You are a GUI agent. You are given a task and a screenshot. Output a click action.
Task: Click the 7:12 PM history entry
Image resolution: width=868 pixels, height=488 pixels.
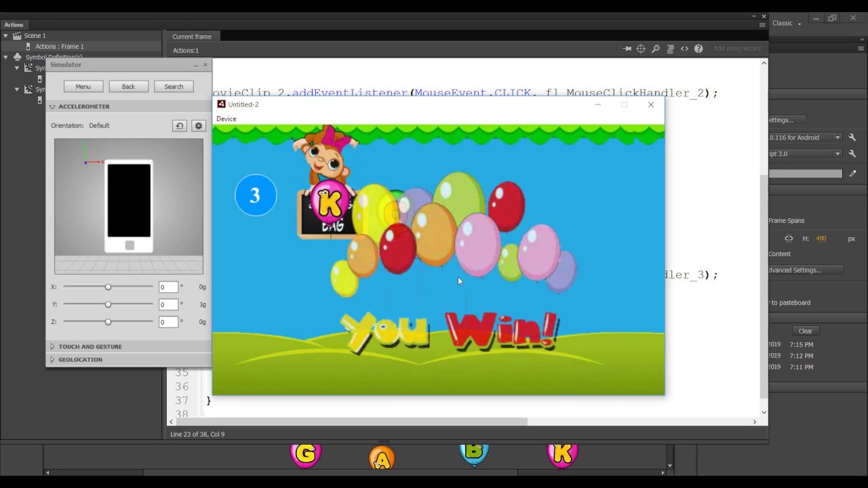pos(801,356)
